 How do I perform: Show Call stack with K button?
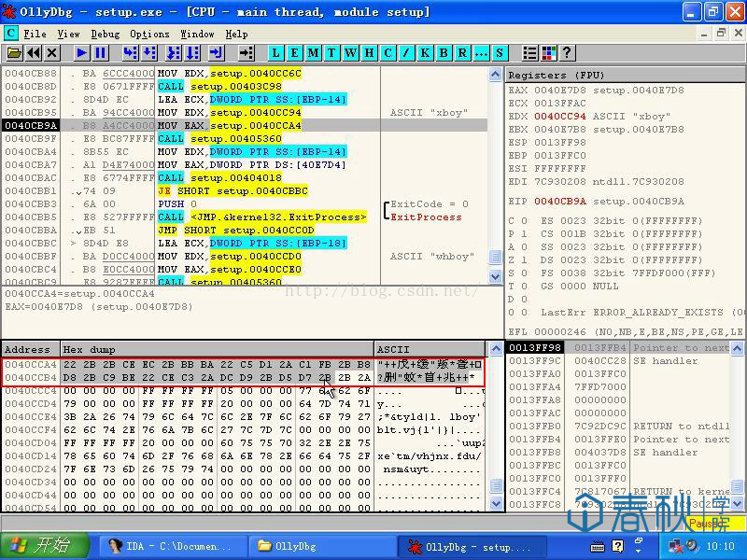pos(425,53)
